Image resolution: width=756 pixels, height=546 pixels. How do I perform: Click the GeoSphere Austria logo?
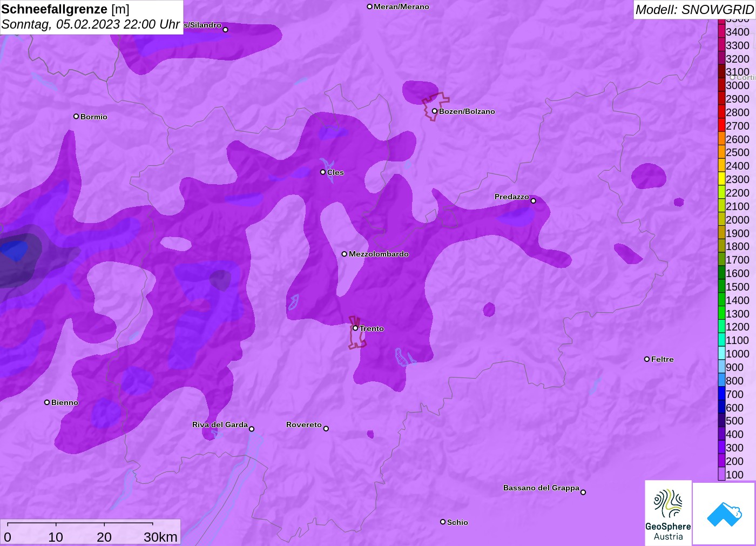[668, 513]
